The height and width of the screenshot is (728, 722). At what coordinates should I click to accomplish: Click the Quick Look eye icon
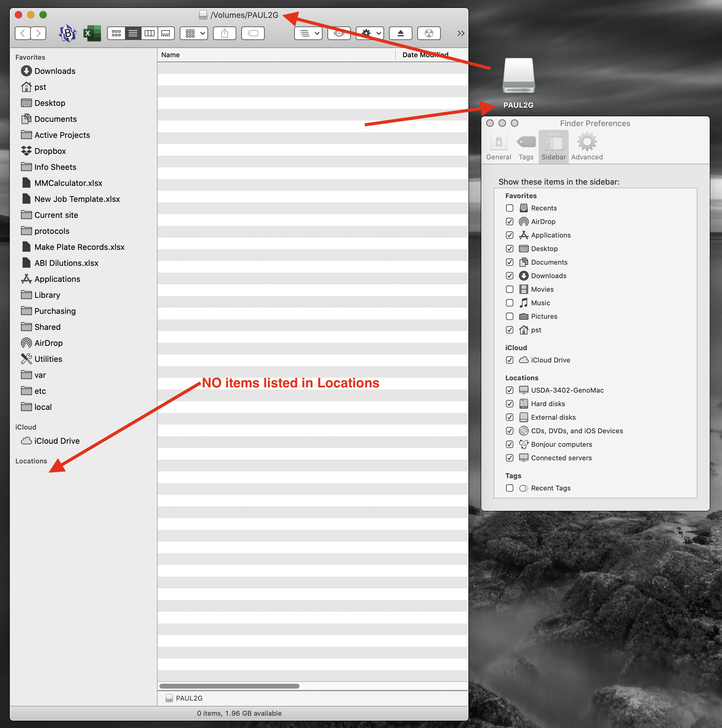point(339,33)
